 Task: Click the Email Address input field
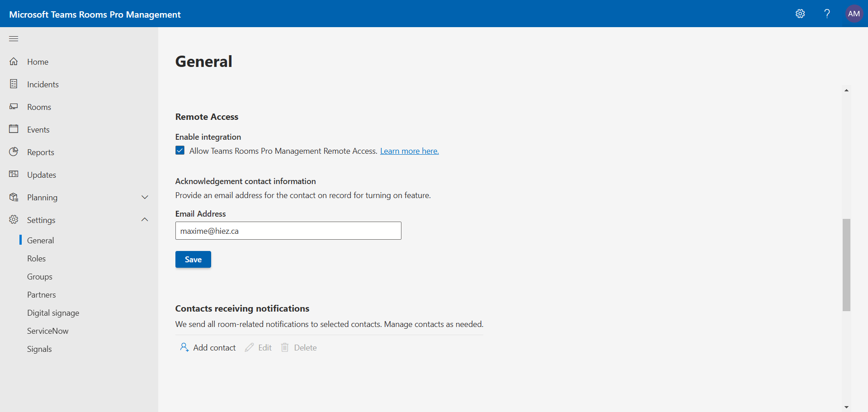pyautogui.click(x=288, y=231)
